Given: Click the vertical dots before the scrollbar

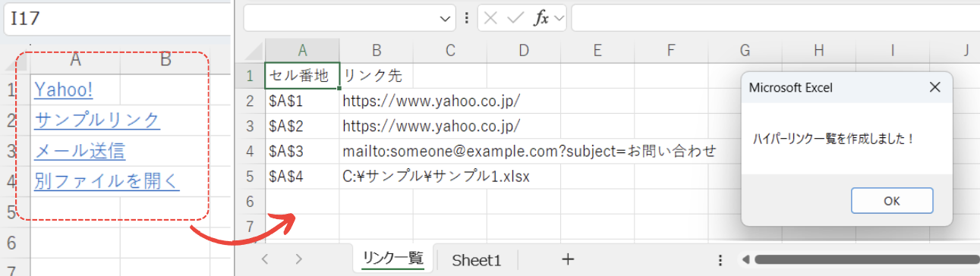Looking at the screenshot, I should 719,259.
